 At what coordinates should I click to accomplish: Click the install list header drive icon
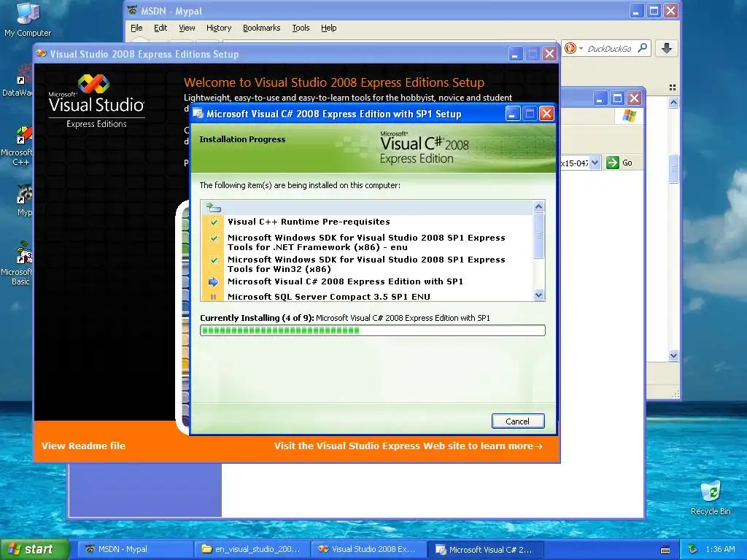tap(213, 207)
